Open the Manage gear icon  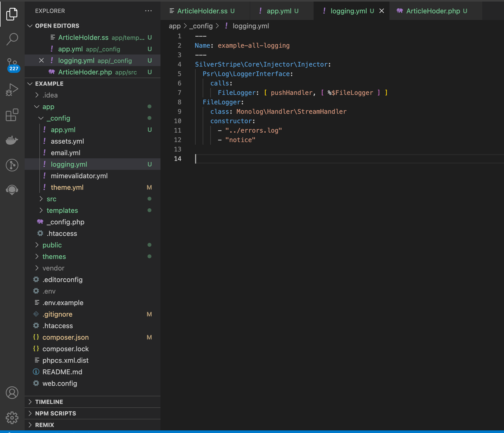pos(12,418)
